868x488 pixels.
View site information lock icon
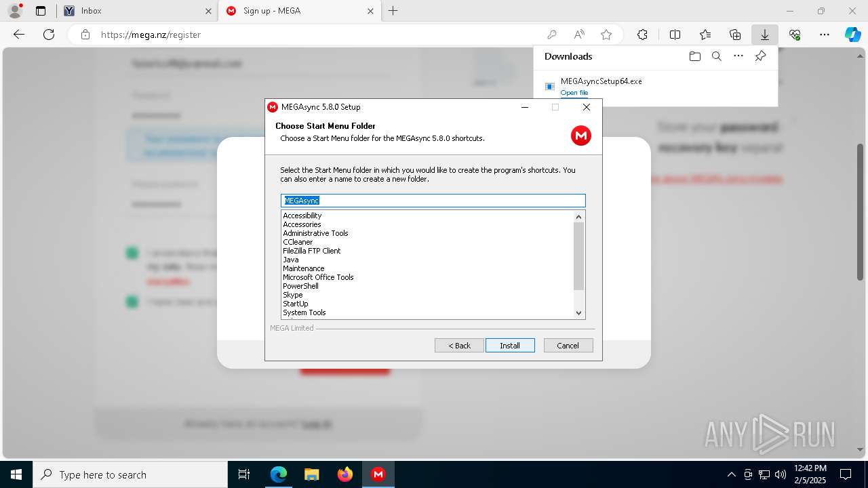[x=85, y=35]
